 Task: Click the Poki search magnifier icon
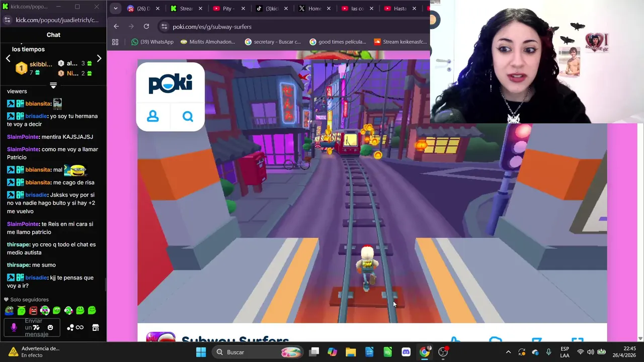[x=188, y=116]
